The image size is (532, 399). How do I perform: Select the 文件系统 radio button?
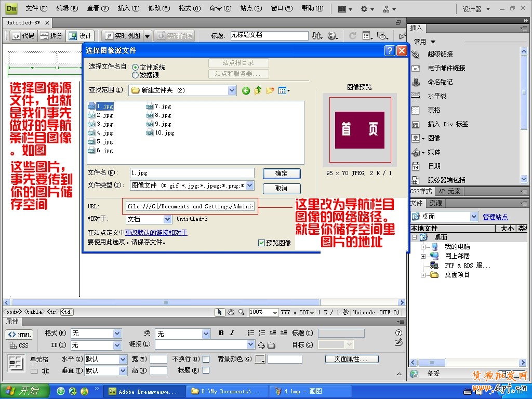(135, 66)
